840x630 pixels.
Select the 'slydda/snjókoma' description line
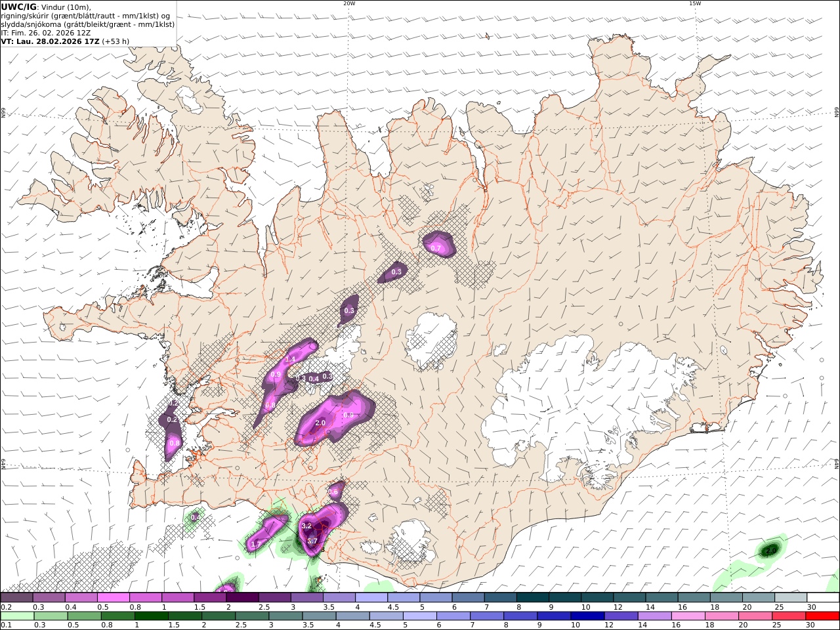(x=88, y=24)
